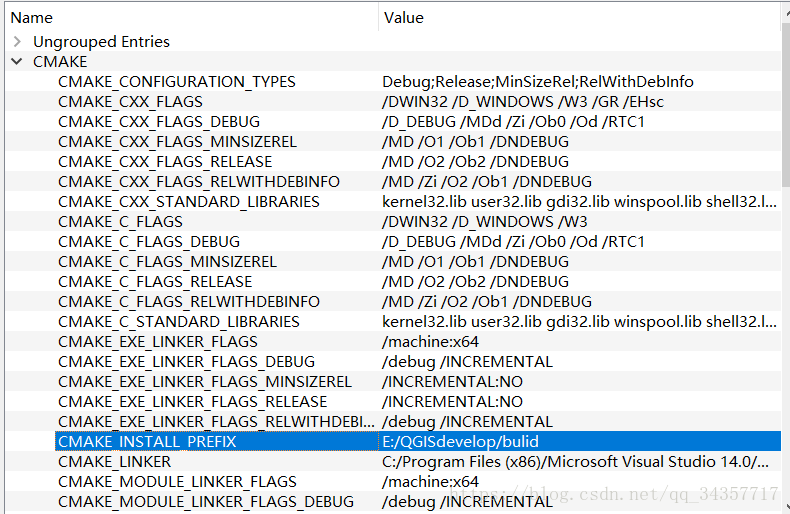Image resolution: width=790 pixels, height=514 pixels.
Task: Edit the CMAKE_C_STANDARD_LIBRARIES value
Action: point(579,322)
